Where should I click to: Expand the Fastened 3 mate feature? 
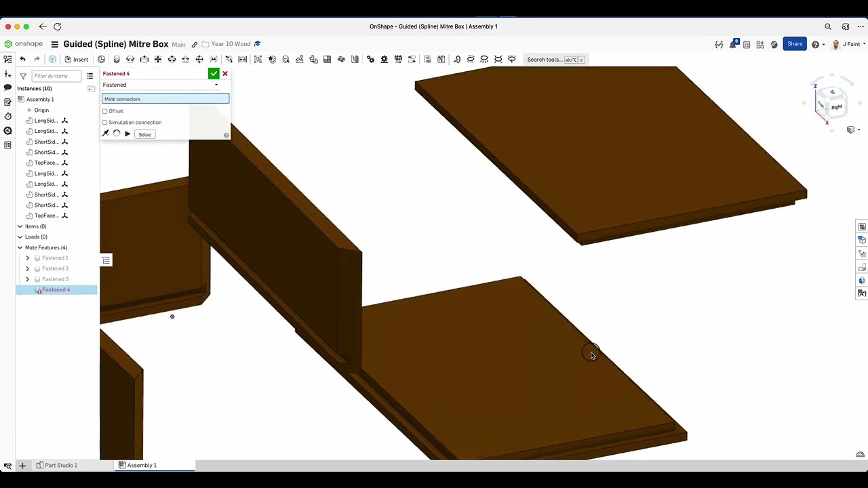click(28, 279)
